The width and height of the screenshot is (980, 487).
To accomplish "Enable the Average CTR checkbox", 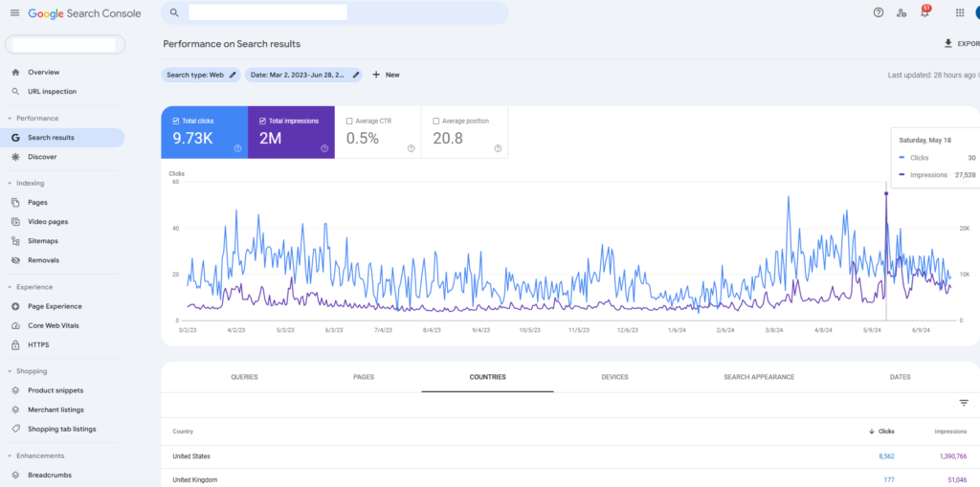I will 349,122.
